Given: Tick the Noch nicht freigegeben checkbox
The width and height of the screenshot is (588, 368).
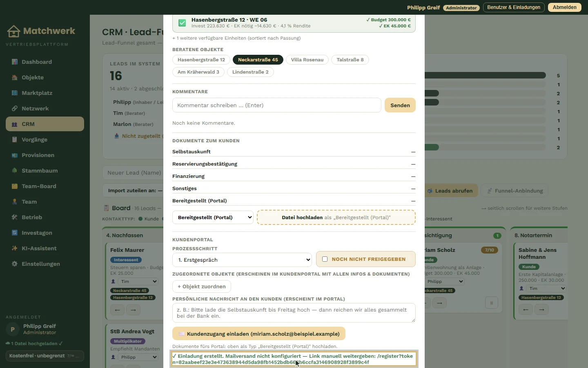Looking at the screenshot, I should click(x=325, y=259).
